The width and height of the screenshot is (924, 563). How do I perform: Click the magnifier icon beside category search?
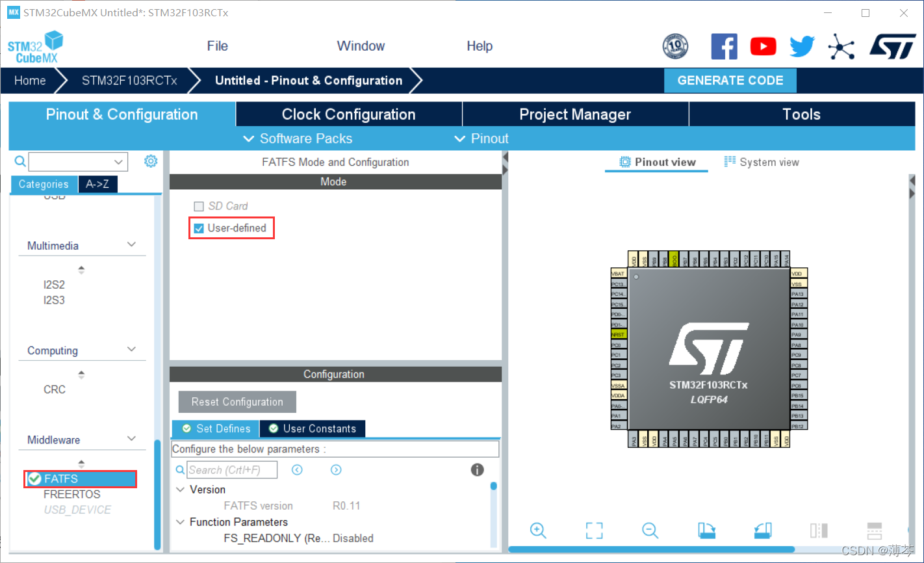20,161
